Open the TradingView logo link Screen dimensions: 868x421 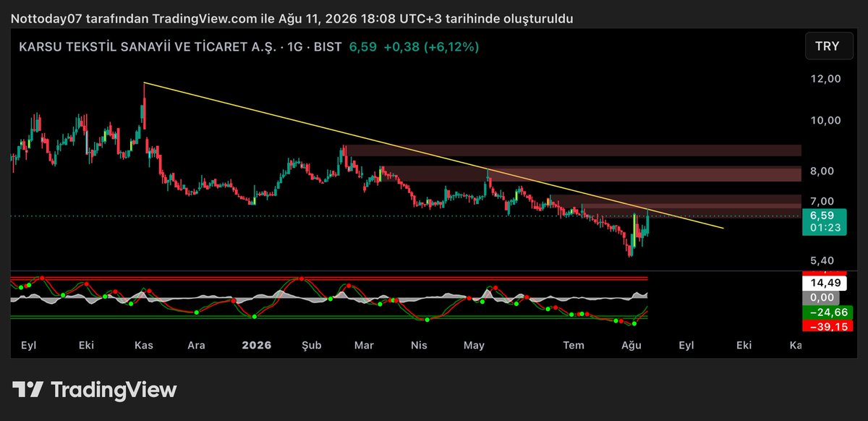pyautogui.click(x=95, y=390)
